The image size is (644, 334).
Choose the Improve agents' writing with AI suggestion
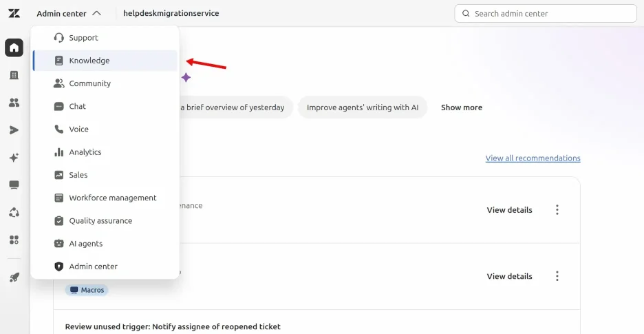363,107
